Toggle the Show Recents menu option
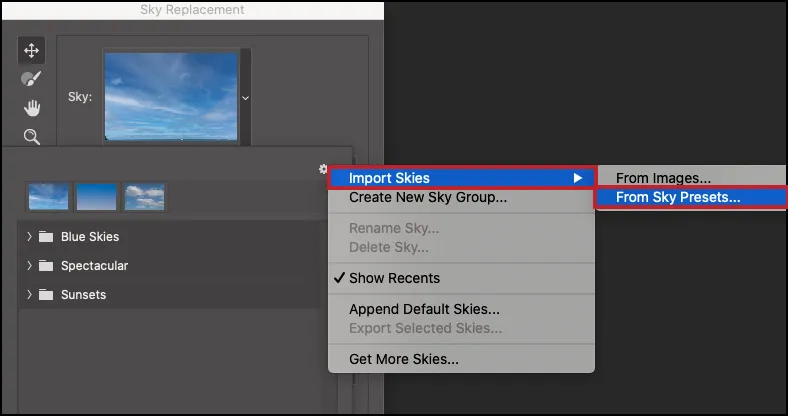 [394, 278]
